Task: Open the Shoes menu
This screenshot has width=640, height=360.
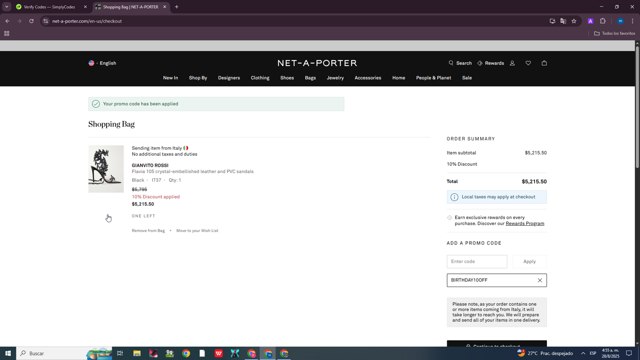Action: tap(287, 78)
